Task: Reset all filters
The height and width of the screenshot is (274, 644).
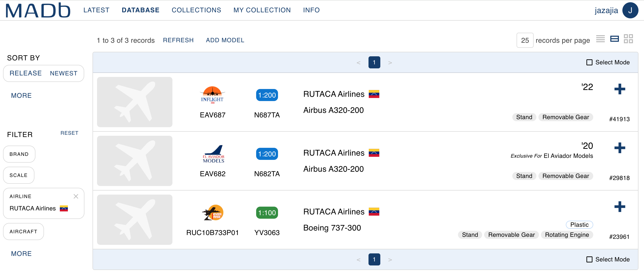Action: click(69, 133)
